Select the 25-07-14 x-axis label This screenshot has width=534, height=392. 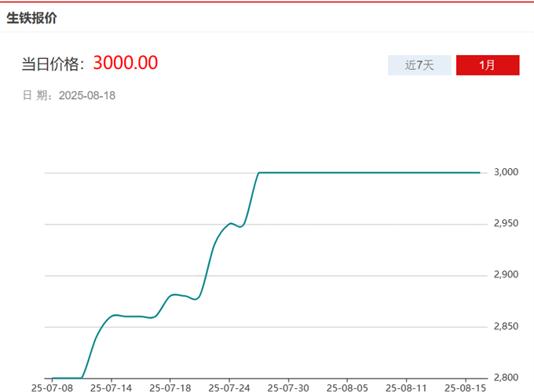[112, 387]
